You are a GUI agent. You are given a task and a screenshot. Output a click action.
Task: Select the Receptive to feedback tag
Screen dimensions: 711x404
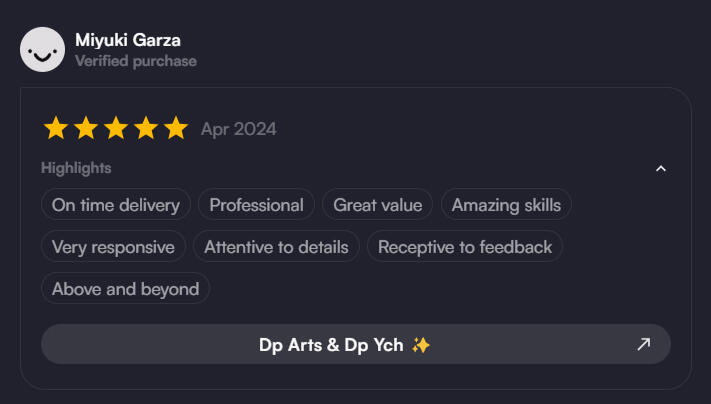click(465, 247)
